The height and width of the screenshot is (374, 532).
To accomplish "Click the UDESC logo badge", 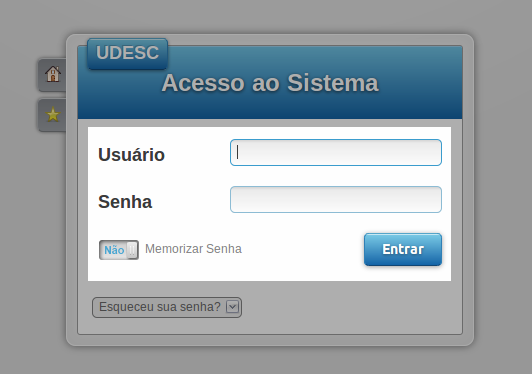I will [x=128, y=53].
